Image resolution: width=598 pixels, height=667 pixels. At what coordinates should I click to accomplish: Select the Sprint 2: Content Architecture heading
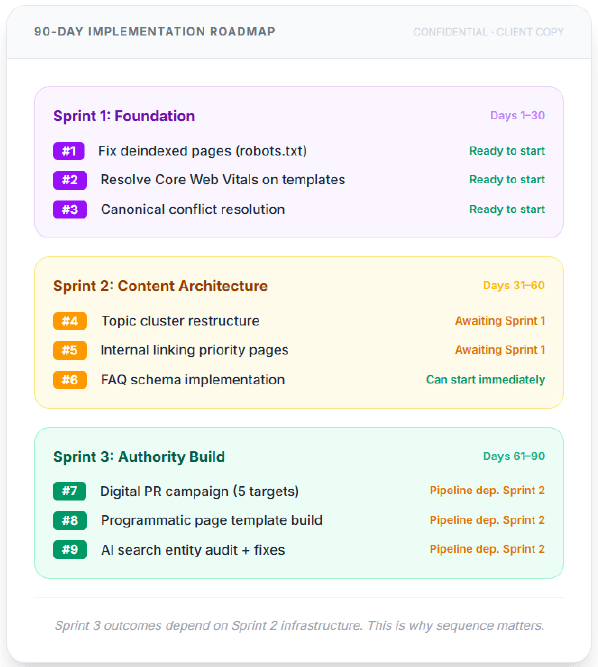tap(160, 286)
